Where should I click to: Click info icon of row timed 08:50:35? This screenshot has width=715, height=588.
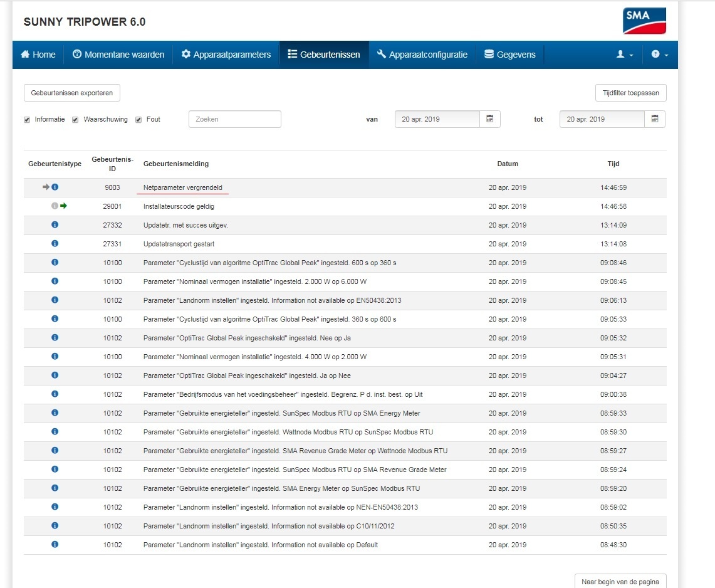click(55, 525)
